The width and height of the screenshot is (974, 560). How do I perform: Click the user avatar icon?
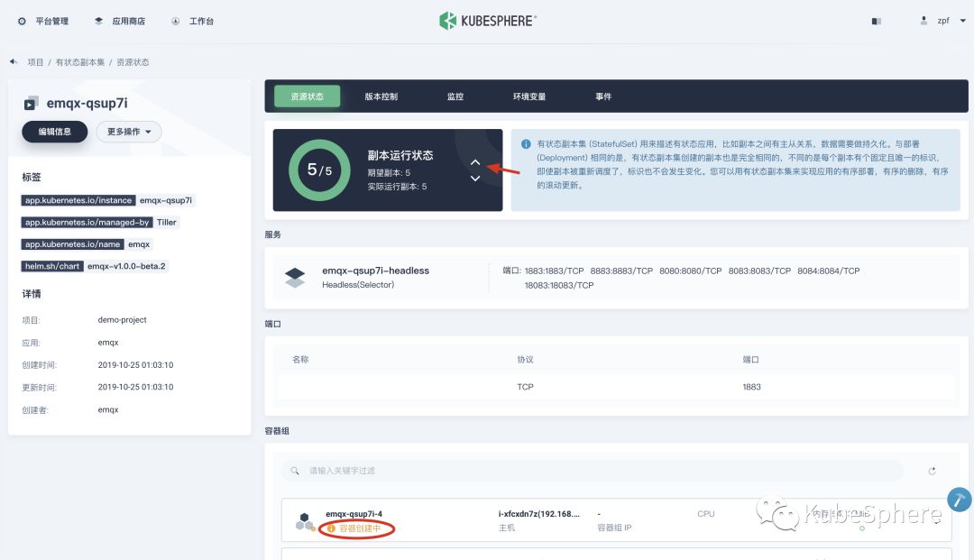click(923, 21)
